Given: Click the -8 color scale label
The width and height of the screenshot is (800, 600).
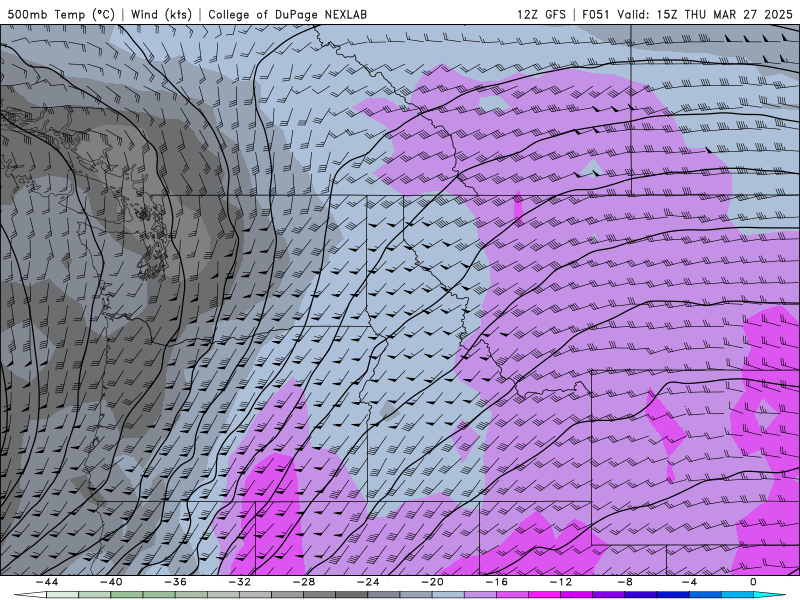Looking at the screenshot, I should (x=626, y=582).
